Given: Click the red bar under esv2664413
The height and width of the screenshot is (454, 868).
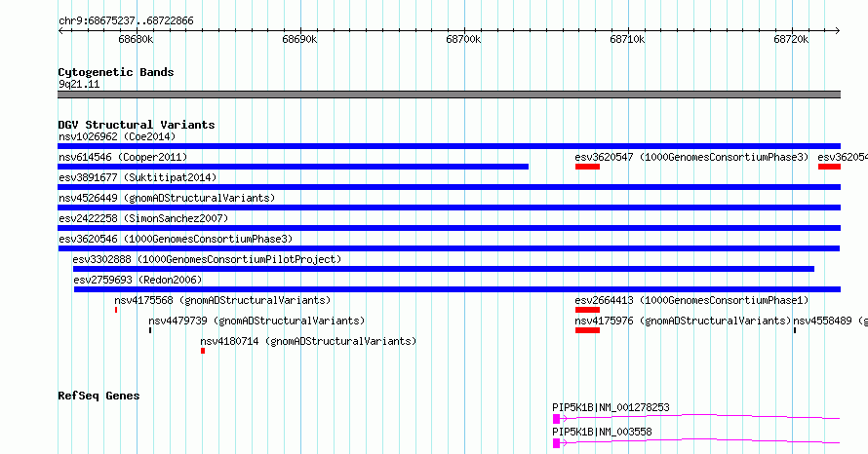Looking at the screenshot, I should coord(587,310).
